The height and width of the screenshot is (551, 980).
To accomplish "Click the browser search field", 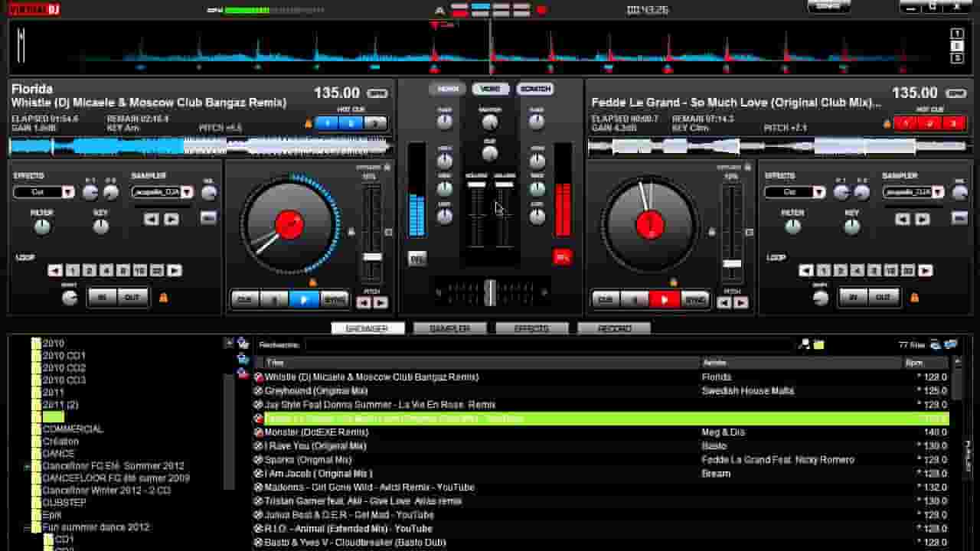I will 550,345.
